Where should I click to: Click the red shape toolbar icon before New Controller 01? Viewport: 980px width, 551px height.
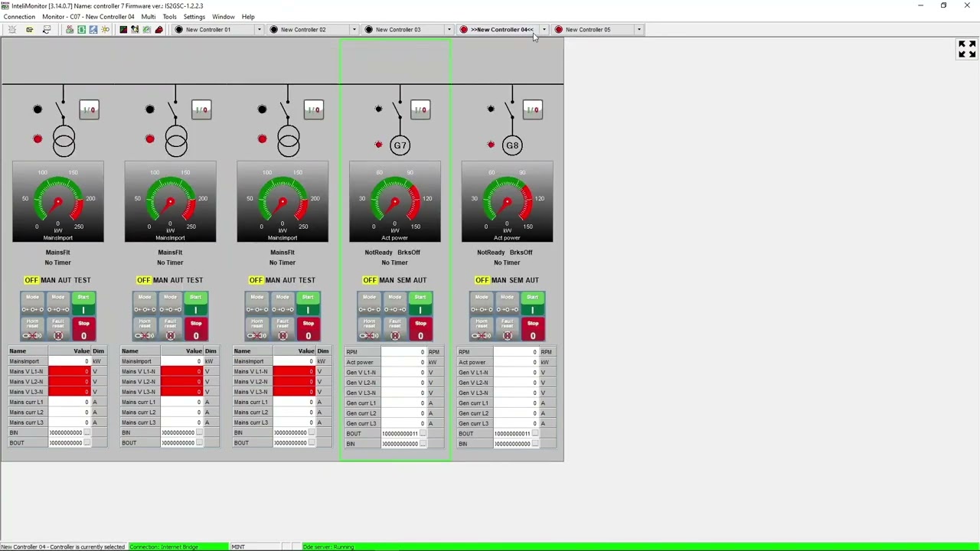158,29
